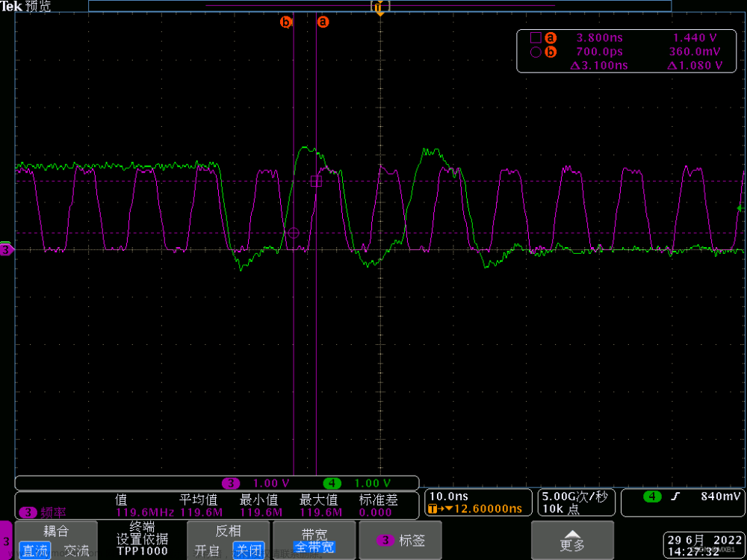Click the orange T icon beside 12.60000ns
747x560 pixels.
tap(433, 509)
